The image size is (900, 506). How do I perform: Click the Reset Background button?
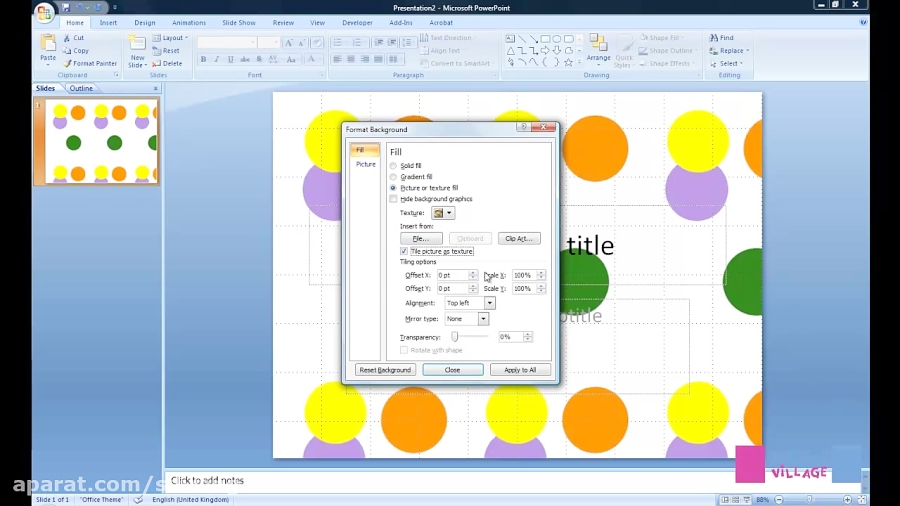[385, 370]
